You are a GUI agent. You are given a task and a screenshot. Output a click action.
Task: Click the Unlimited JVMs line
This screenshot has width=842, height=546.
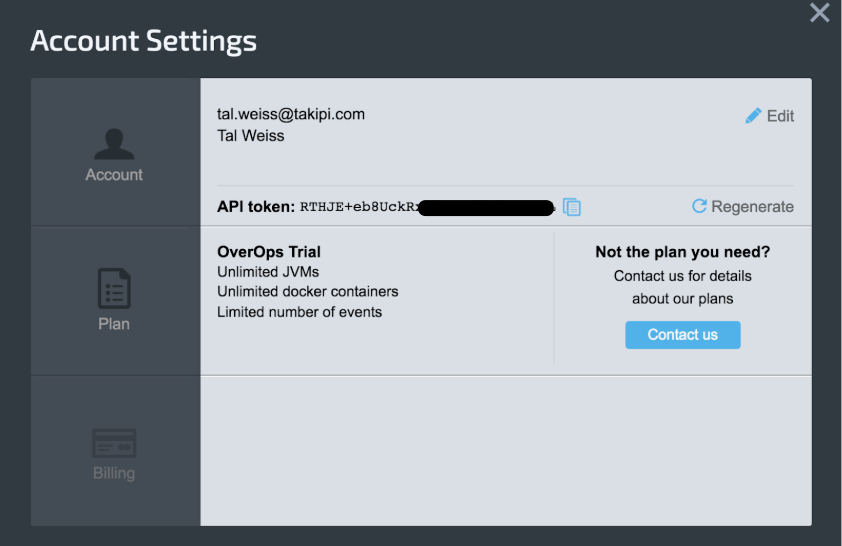pyautogui.click(x=268, y=272)
